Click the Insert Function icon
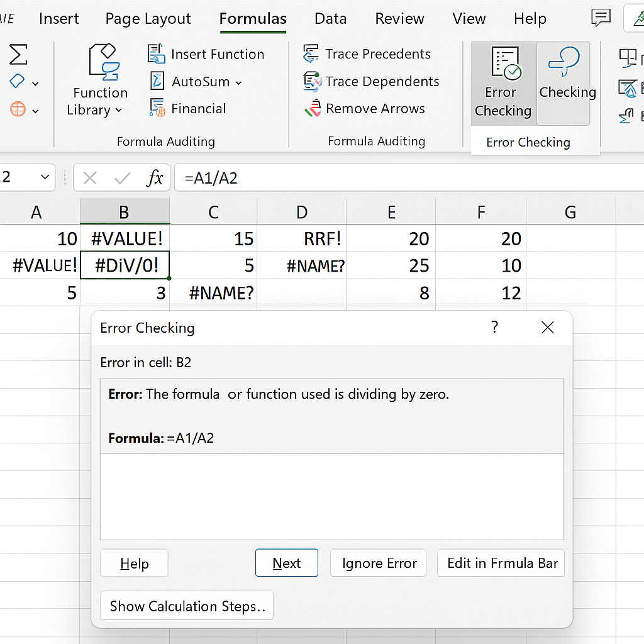The image size is (644, 644). pyautogui.click(x=157, y=54)
